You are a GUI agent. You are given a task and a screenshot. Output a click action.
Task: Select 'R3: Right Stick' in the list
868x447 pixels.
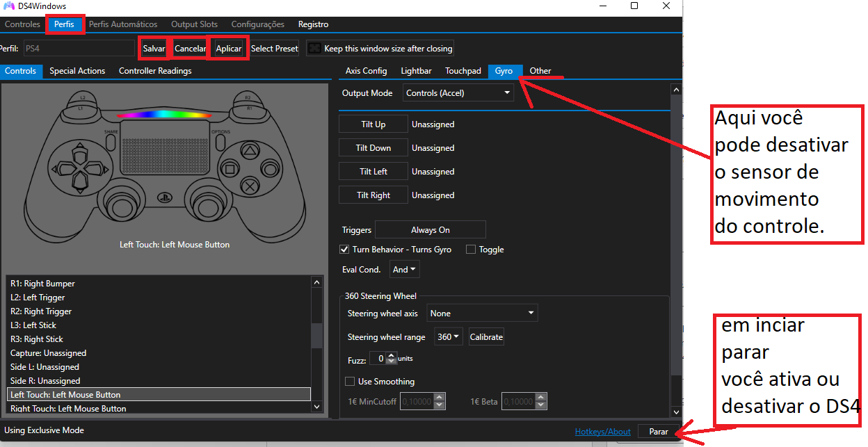click(158, 339)
